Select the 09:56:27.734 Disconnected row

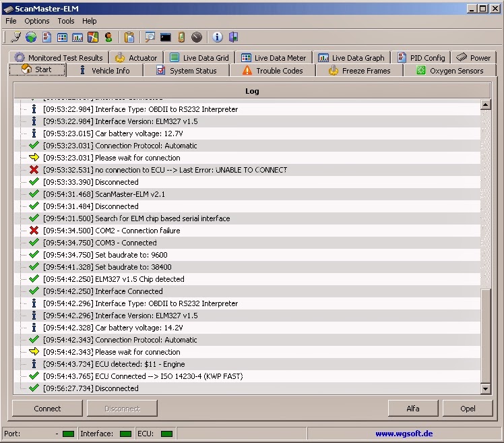pyautogui.click(x=247, y=388)
